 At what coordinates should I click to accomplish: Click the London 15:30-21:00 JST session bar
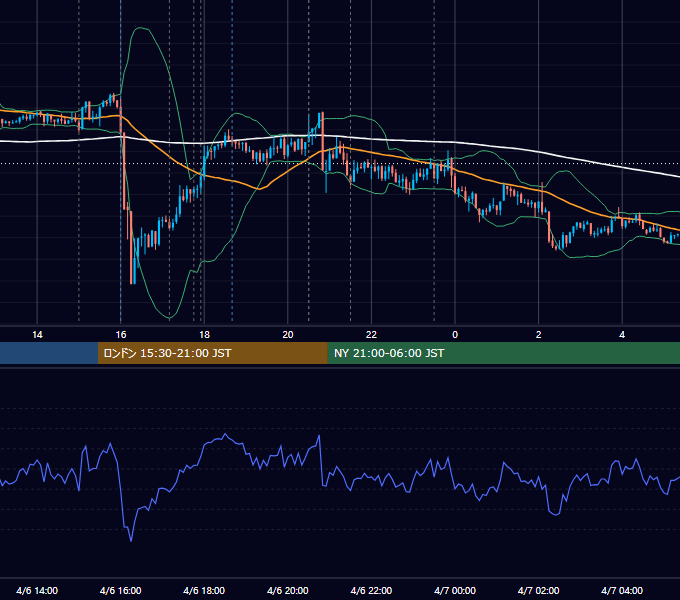pyautogui.click(x=212, y=353)
